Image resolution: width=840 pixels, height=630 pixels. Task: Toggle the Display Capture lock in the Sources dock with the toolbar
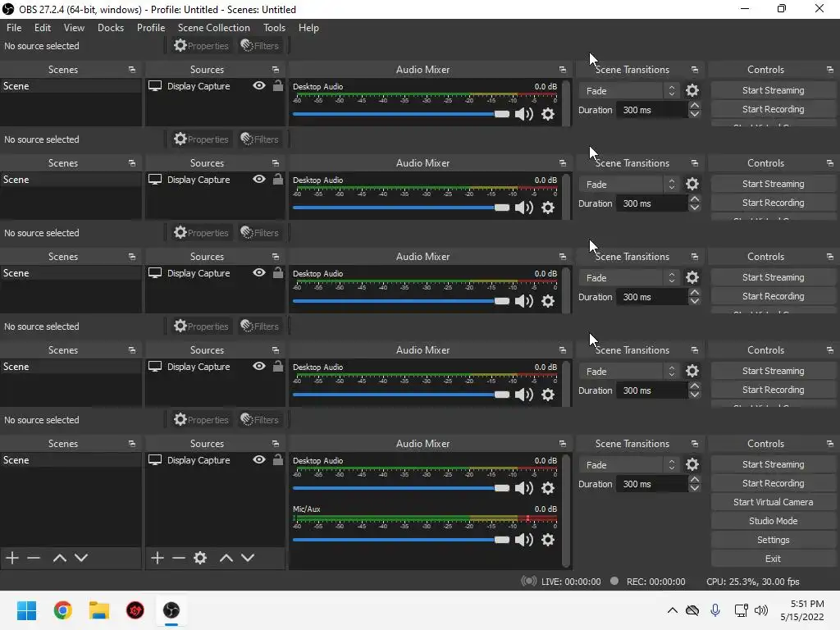(x=277, y=459)
